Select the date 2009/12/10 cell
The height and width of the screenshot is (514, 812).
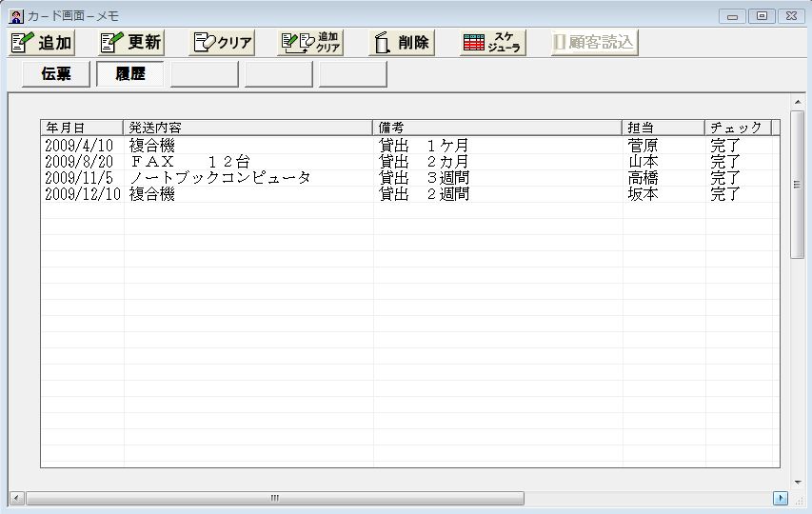pos(82,194)
